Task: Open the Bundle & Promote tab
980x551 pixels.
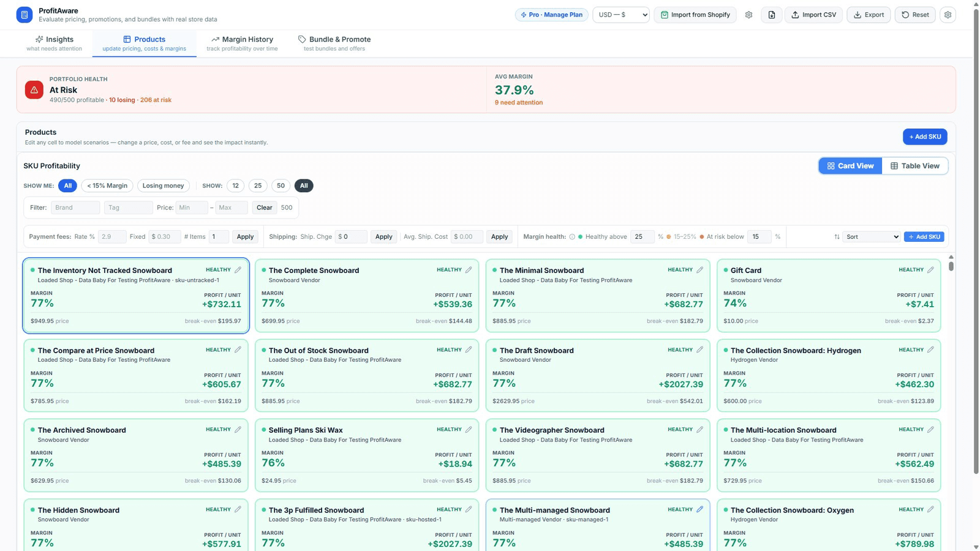Action: click(334, 43)
